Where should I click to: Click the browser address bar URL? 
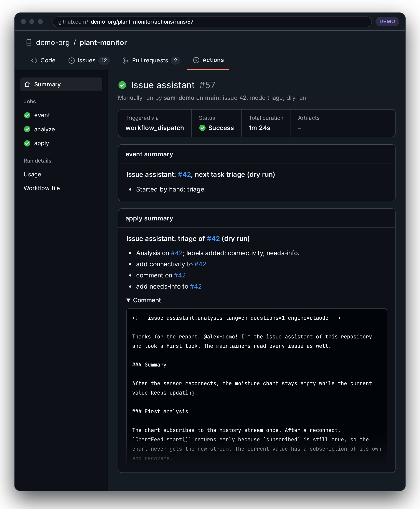pos(212,22)
